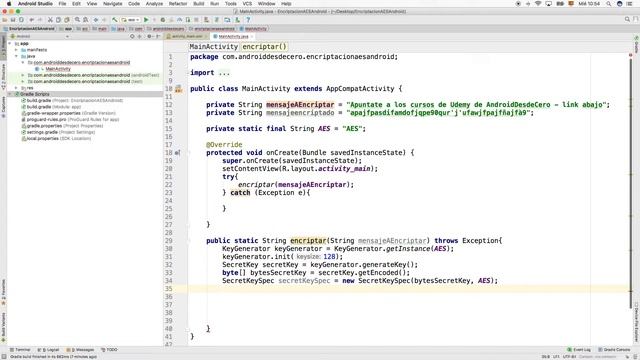Click the Wi-Fi icon in macOS menu bar
Viewport: 640px width, 360px height.
(x=538, y=4)
